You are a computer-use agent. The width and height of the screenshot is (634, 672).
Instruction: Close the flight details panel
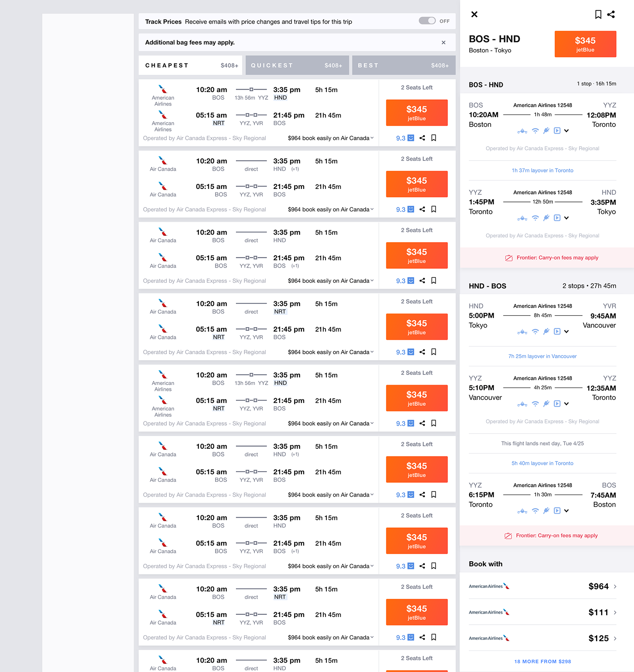[x=474, y=14]
